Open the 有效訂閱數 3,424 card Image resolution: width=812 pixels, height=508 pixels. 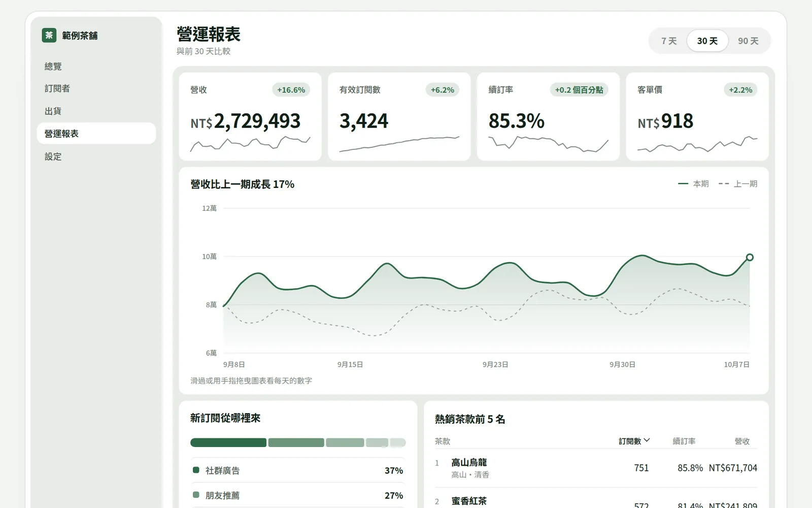coord(399,116)
